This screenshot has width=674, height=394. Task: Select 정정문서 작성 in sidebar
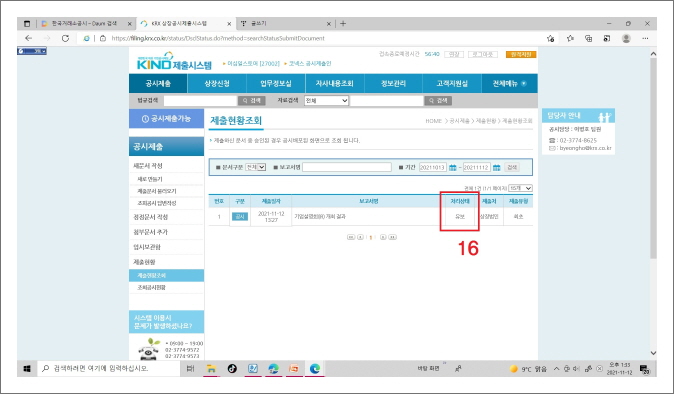click(x=150, y=217)
